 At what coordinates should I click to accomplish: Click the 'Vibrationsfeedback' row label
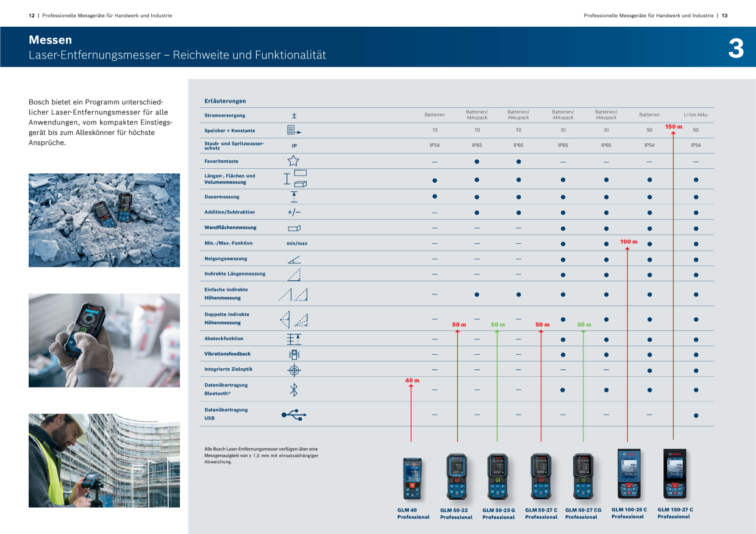pyautogui.click(x=227, y=354)
